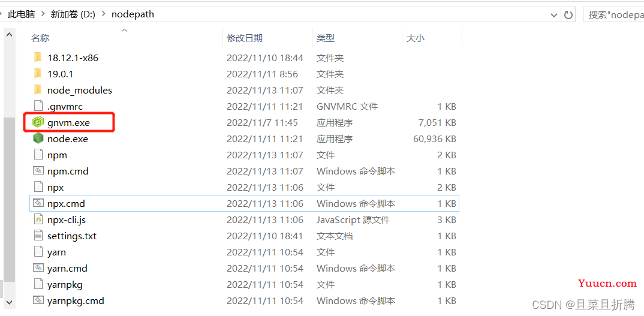Click the blank icon of the yarnpkg file
The image size is (644, 316).
pyautogui.click(x=38, y=284)
